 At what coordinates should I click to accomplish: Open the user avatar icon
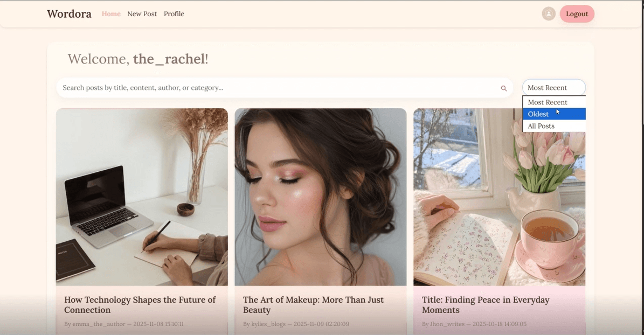click(548, 13)
